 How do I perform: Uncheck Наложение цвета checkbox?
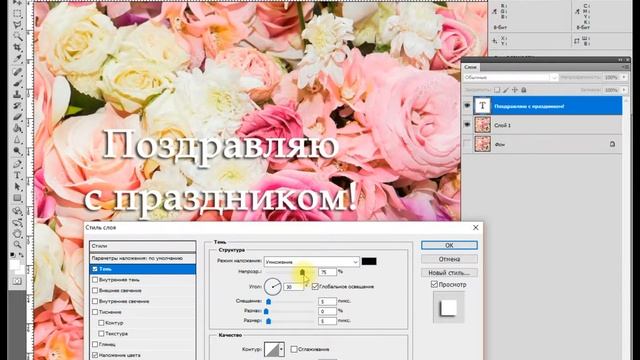[95, 355]
